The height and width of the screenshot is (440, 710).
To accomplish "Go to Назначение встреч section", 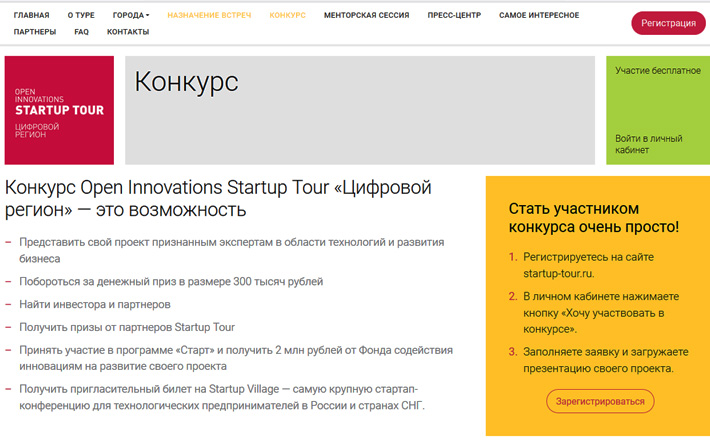I will pyautogui.click(x=209, y=15).
